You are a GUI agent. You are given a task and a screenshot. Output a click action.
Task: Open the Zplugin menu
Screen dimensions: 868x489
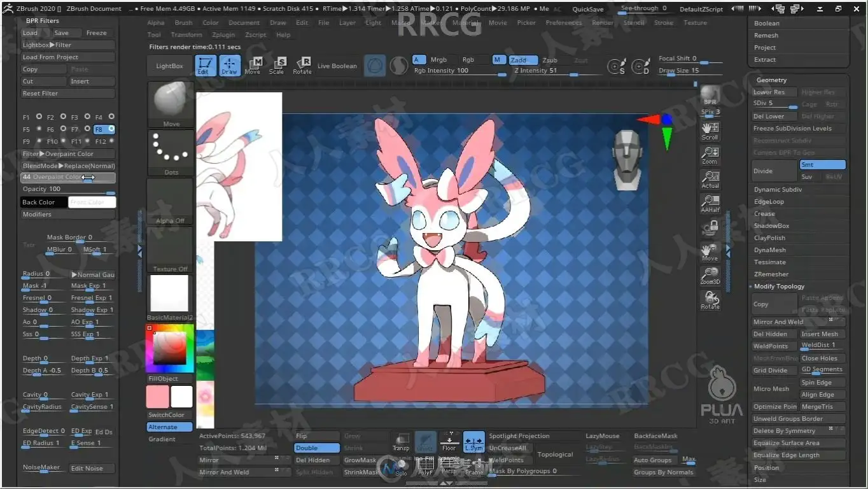[223, 35]
